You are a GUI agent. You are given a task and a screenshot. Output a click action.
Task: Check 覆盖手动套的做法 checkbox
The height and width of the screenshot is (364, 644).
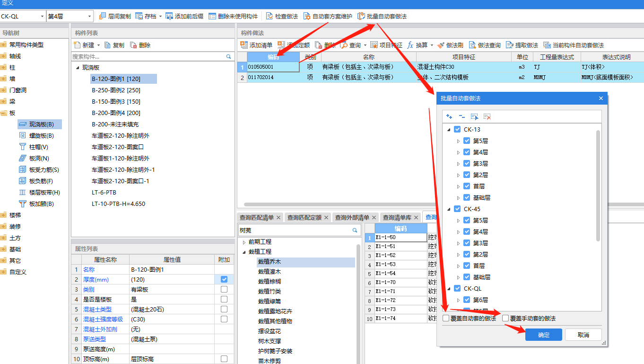click(505, 319)
